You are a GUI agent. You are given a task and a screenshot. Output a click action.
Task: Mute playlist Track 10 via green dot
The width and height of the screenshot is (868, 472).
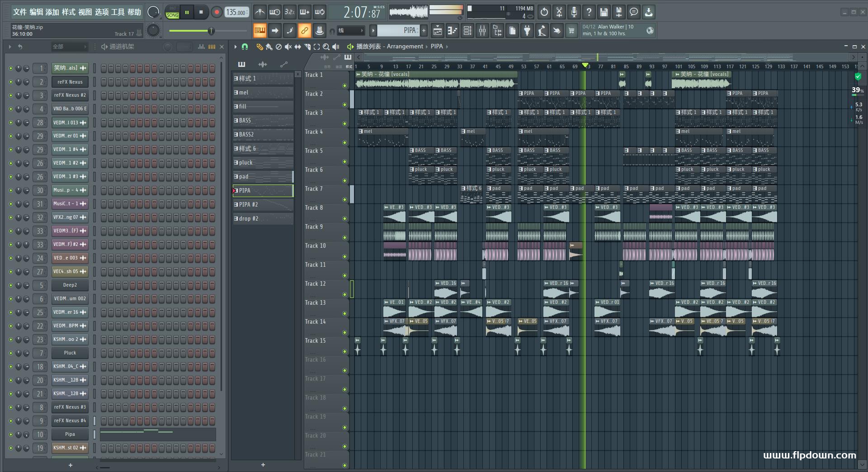(x=344, y=256)
